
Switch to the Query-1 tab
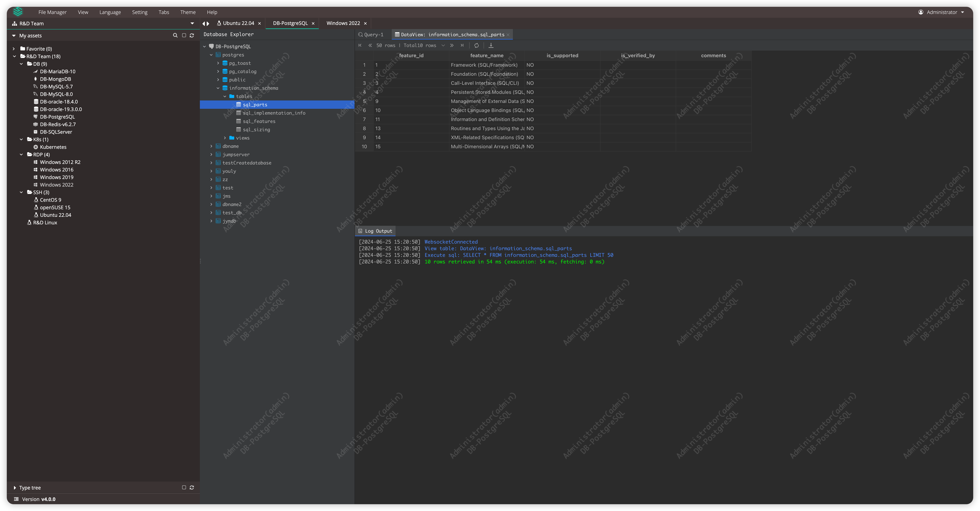(371, 35)
